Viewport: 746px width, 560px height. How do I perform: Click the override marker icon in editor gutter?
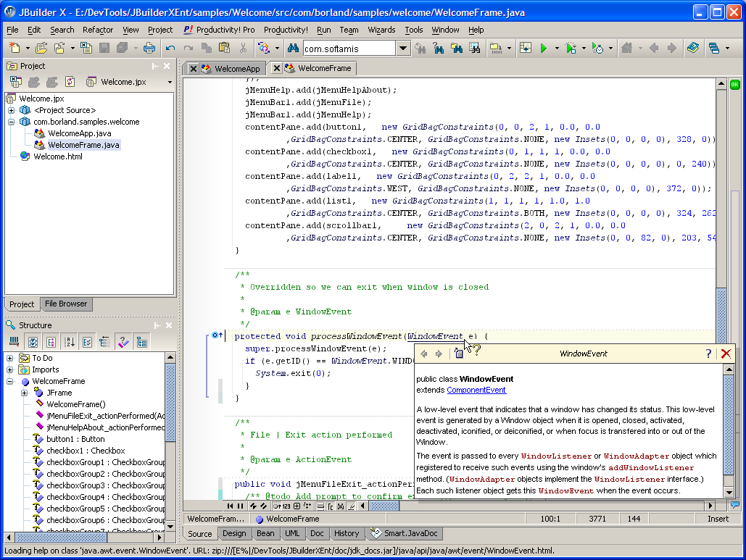tap(217, 335)
